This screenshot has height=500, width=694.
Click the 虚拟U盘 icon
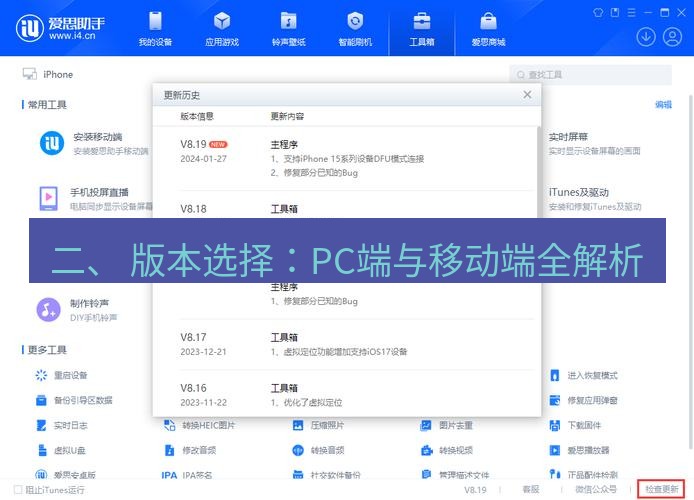pyautogui.click(x=42, y=450)
